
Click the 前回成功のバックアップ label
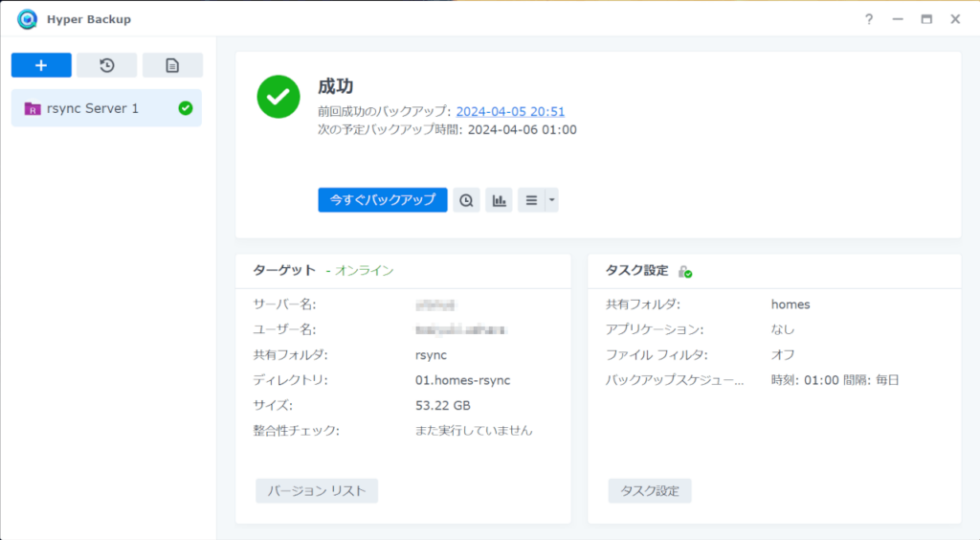[x=384, y=111]
